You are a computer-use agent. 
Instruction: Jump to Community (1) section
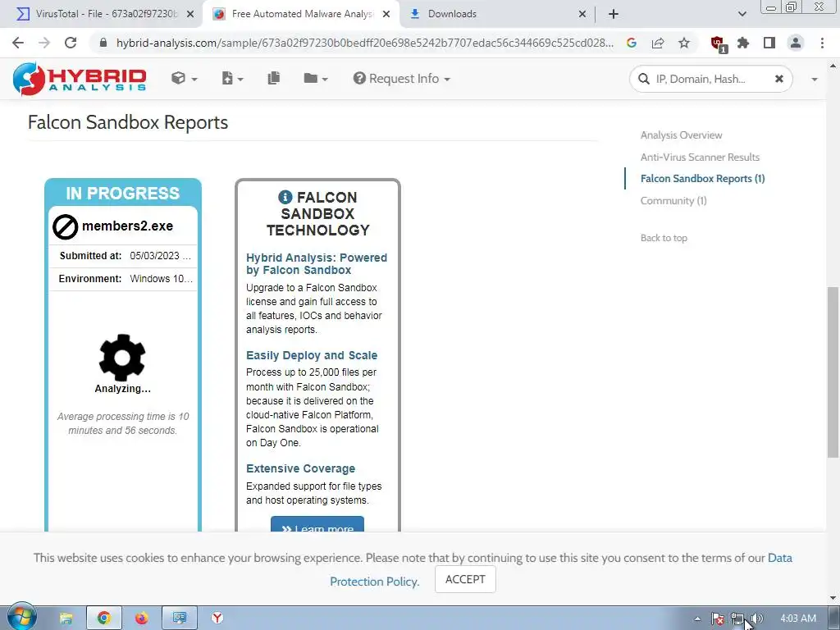(x=673, y=200)
